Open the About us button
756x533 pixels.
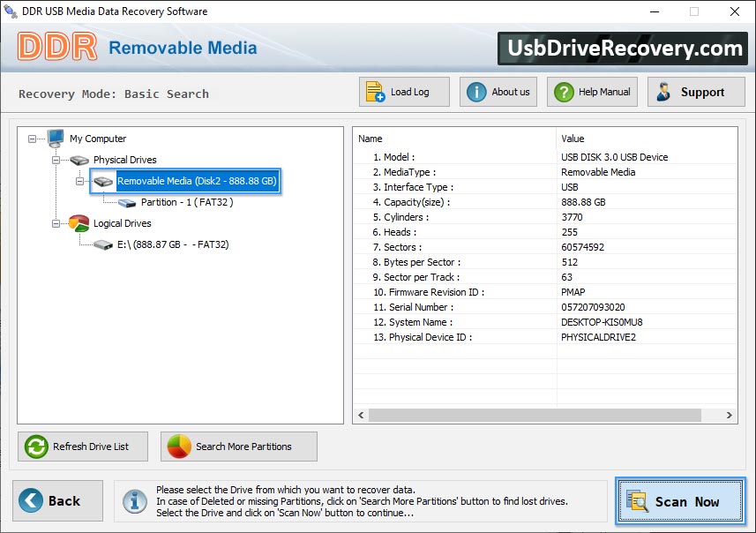(498, 92)
